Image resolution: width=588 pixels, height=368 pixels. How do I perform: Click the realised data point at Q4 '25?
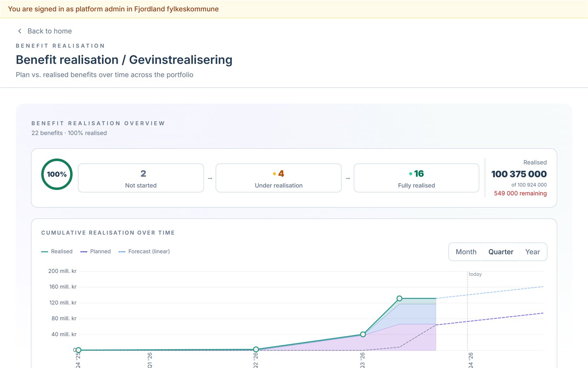point(78,350)
